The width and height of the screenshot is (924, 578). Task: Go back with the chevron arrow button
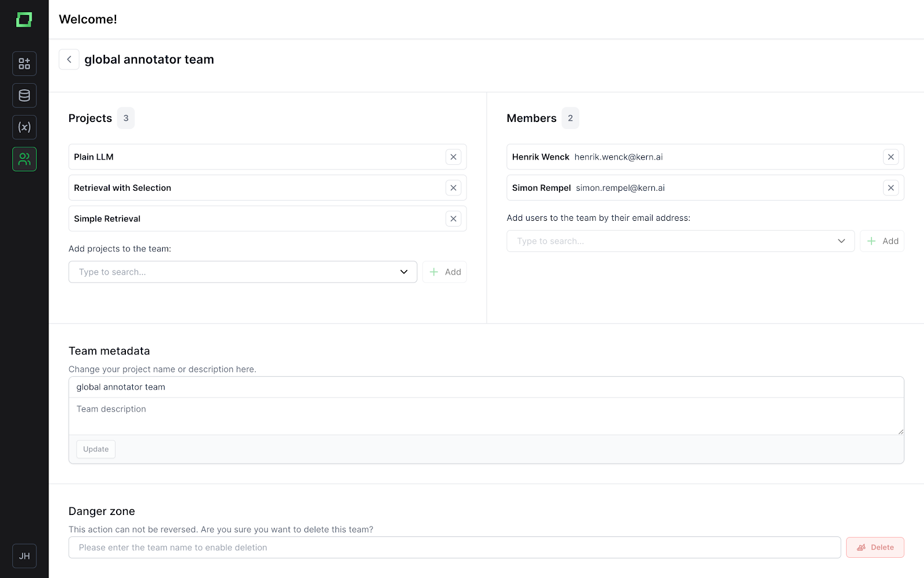point(69,60)
